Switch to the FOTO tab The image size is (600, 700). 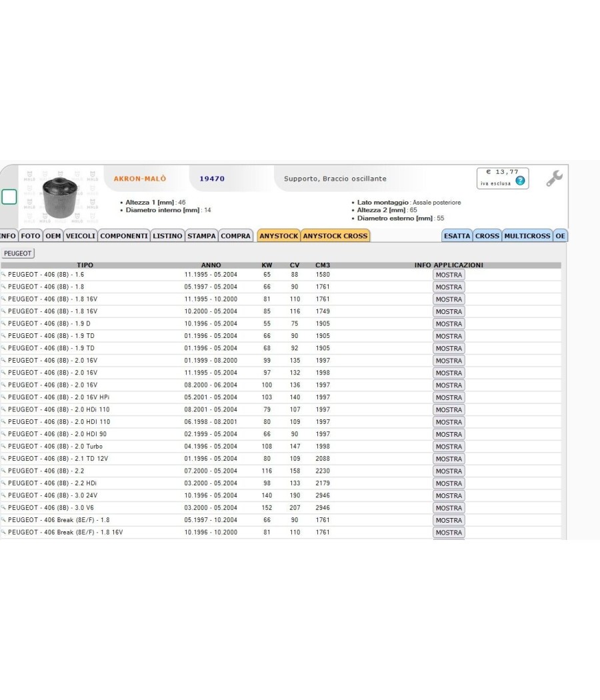click(31, 236)
